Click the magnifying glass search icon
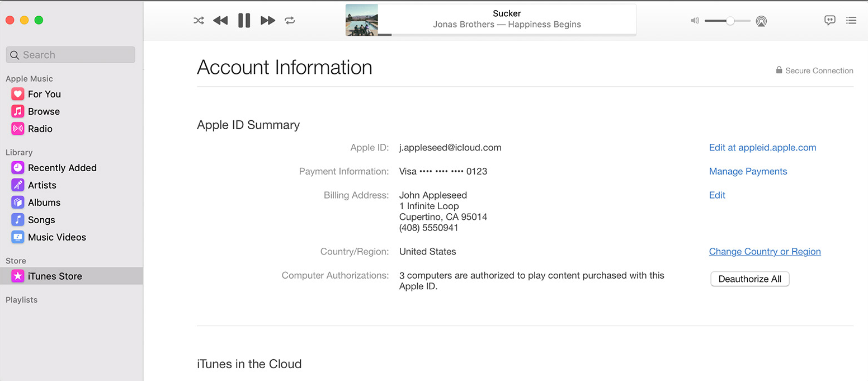Image resolution: width=868 pixels, height=381 pixels. point(15,55)
